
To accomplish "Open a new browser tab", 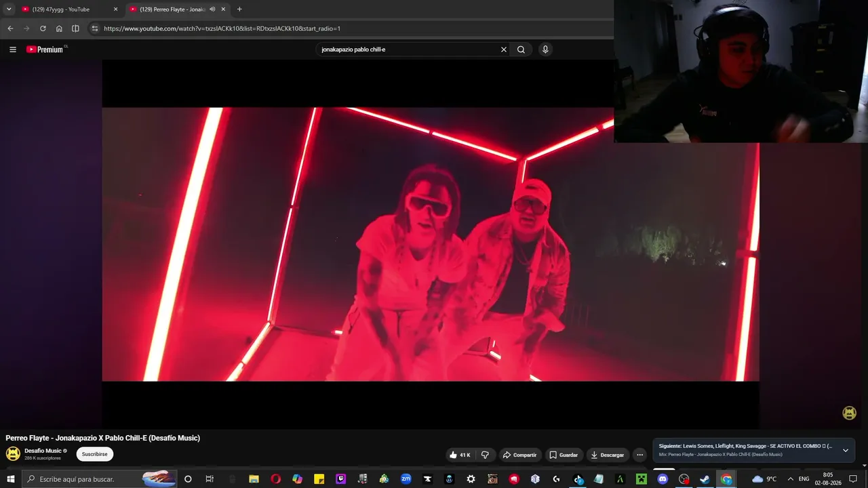I will click(x=239, y=9).
